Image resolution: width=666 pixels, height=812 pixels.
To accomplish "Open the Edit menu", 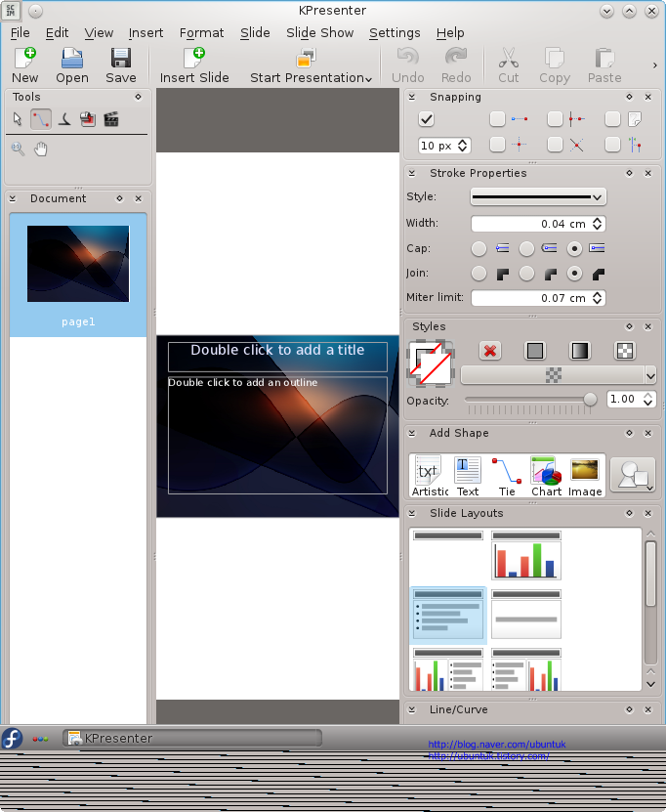I will [57, 32].
